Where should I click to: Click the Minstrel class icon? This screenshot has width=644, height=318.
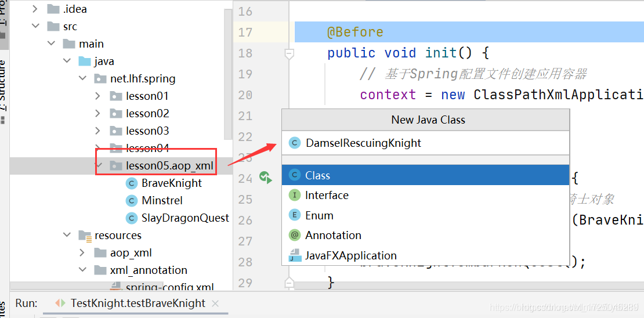tap(132, 201)
